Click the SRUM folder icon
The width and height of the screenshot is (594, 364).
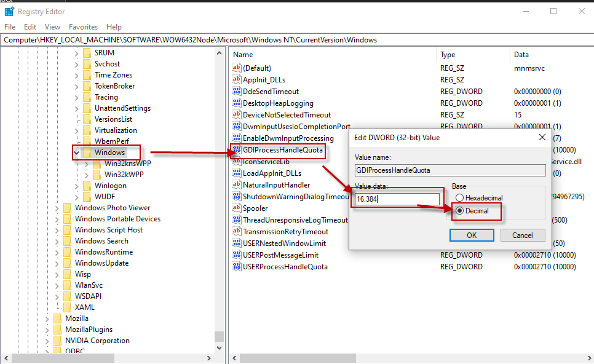(x=87, y=53)
